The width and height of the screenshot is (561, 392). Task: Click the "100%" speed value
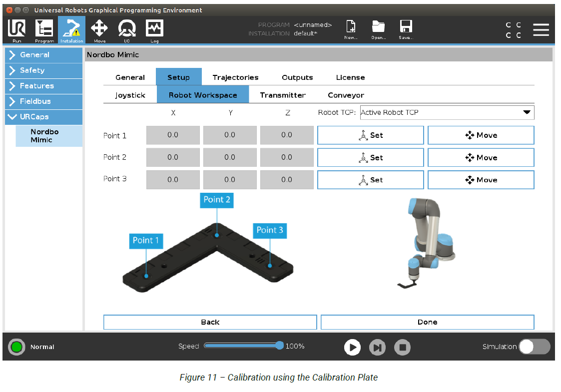coord(295,346)
